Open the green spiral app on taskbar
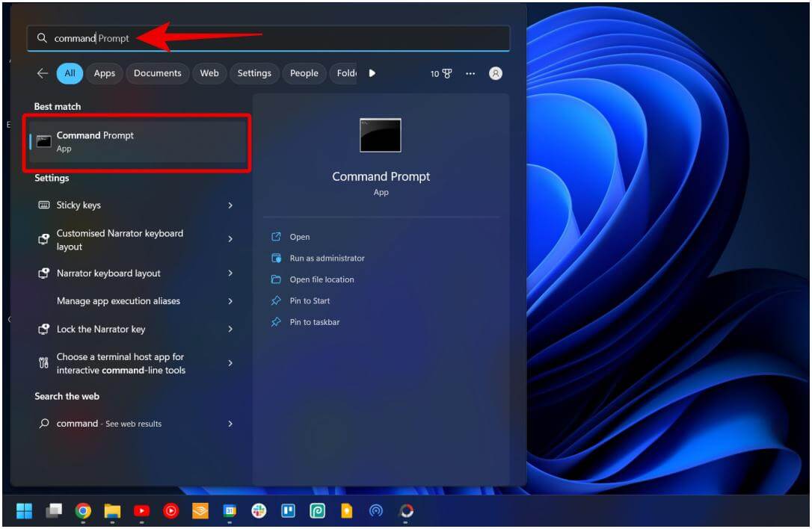This screenshot has height=529, width=812. tap(318, 511)
